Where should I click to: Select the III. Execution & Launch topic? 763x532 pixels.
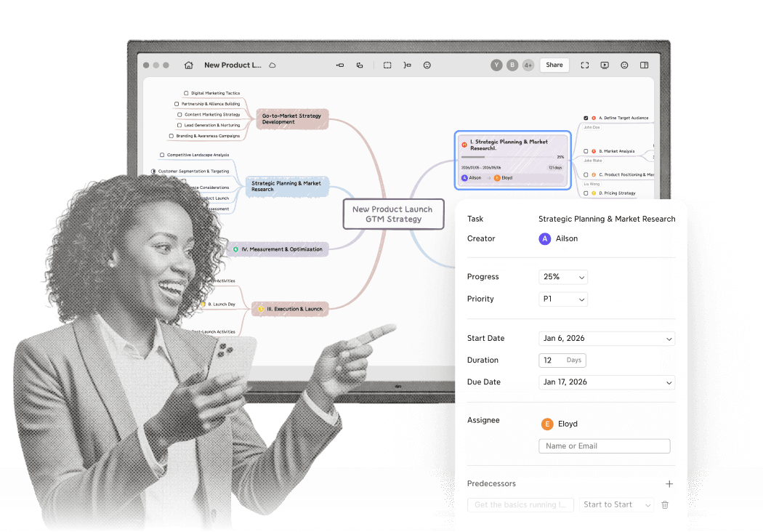coord(290,309)
